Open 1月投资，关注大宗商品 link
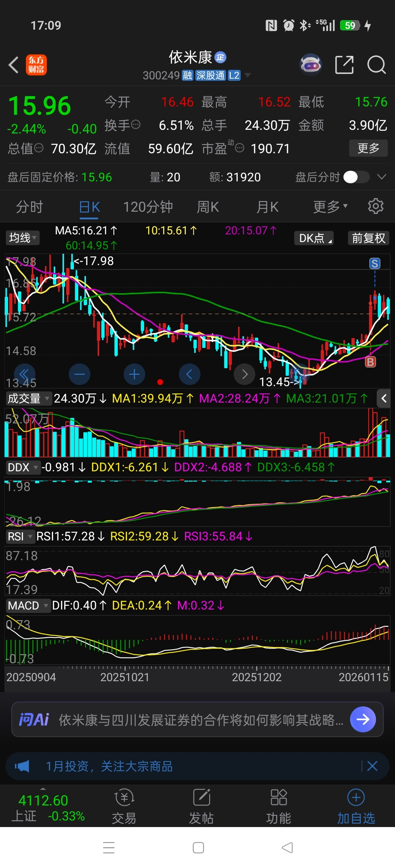 [109, 766]
